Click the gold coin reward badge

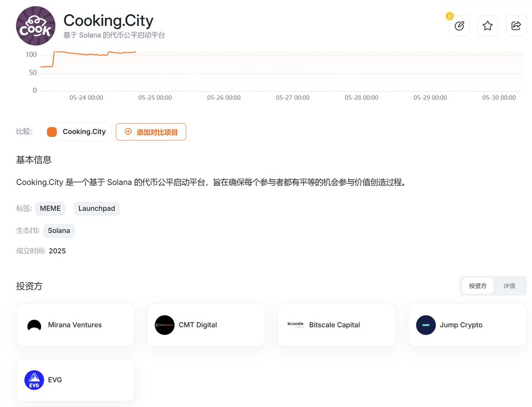coord(450,16)
